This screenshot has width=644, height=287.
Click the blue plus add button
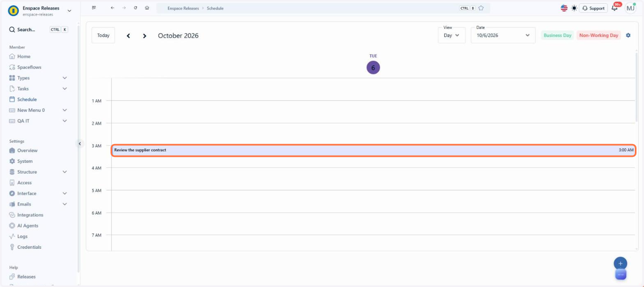pyautogui.click(x=620, y=263)
